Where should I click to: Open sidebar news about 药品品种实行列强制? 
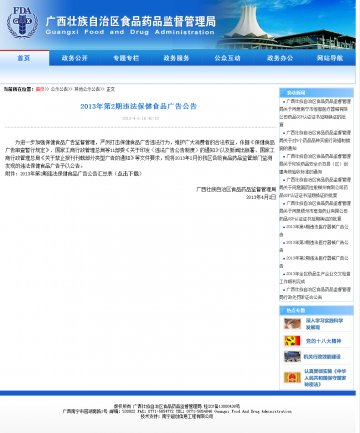coord(315,140)
